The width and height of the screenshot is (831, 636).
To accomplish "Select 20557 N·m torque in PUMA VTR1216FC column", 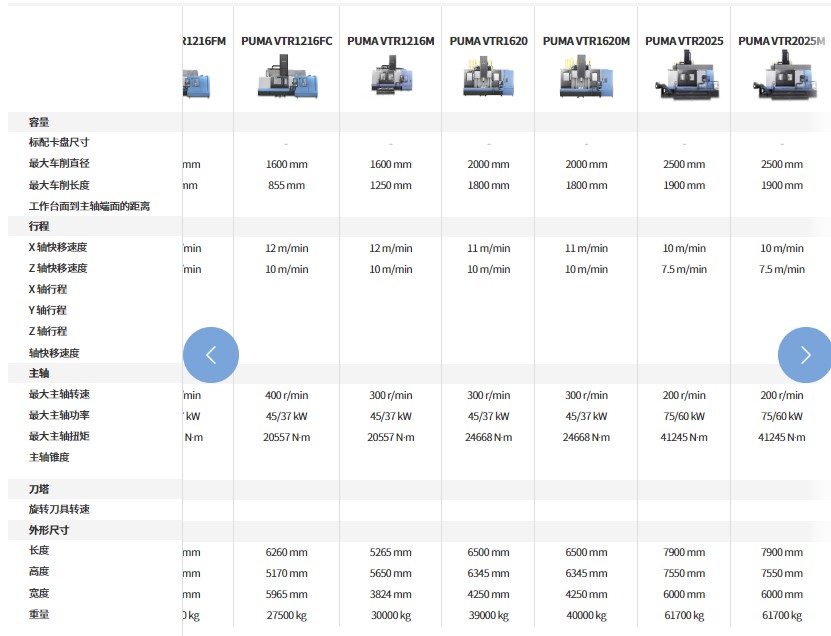I will click(287, 438).
